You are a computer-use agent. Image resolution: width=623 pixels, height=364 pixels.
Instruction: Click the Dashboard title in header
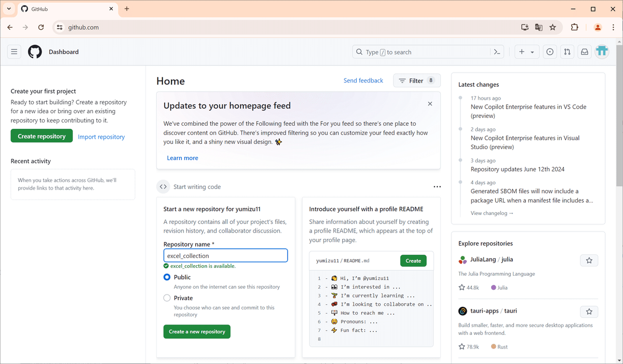click(64, 52)
